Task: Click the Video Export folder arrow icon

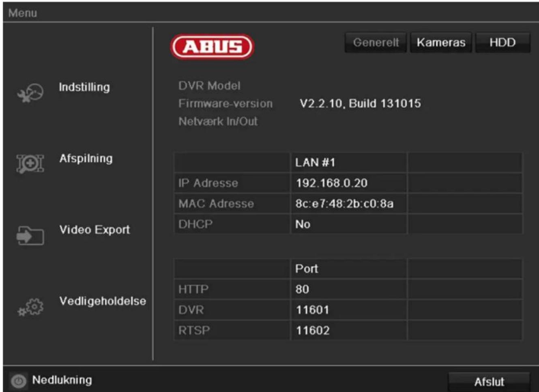Action: [x=30, y=235]
